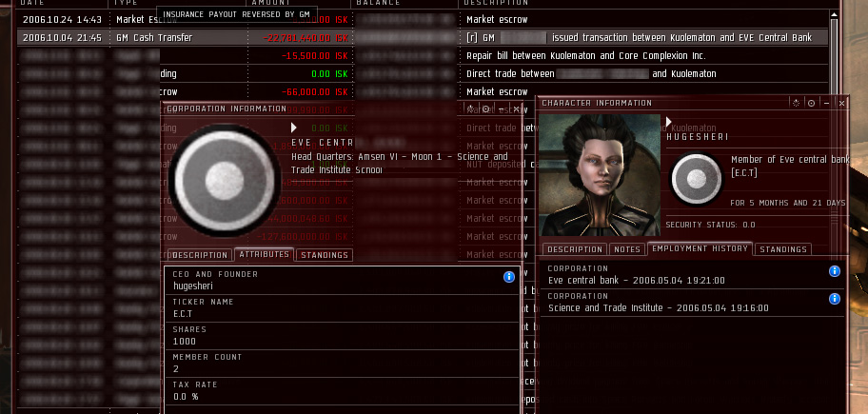Toggle pin circle on Corporation Information window
Viewport: 868px width, 414px height.
[485, 109]
